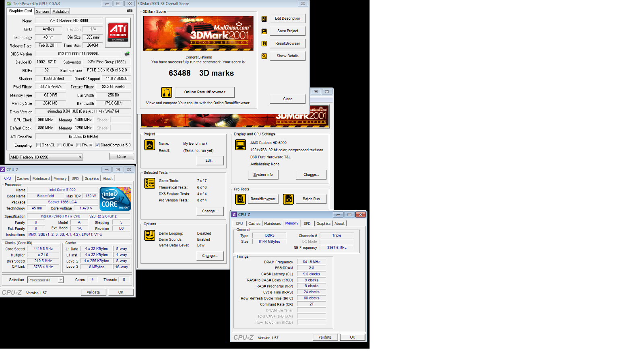Click the Display and CPU Settings monitor icon
This screenshot has height=351, width=644.
pyautogui.click(x=241, y=145)
